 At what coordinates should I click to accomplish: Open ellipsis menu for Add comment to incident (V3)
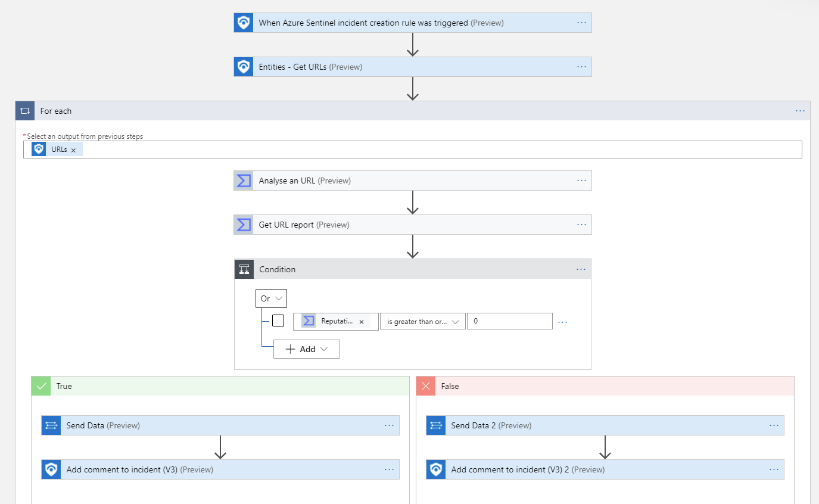[x=390, y=469]
